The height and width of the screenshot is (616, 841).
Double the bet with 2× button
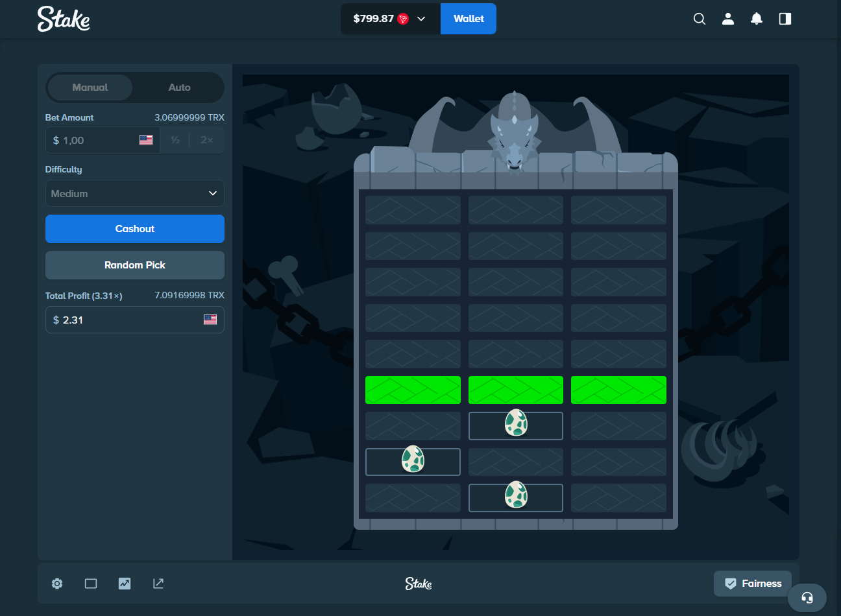(207, 140)
